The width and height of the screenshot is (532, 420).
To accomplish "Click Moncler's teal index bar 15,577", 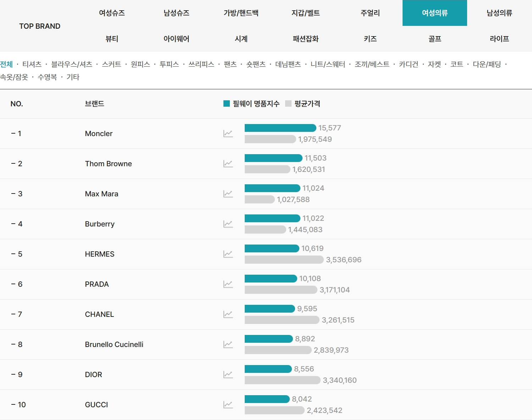I will (281, 128).
